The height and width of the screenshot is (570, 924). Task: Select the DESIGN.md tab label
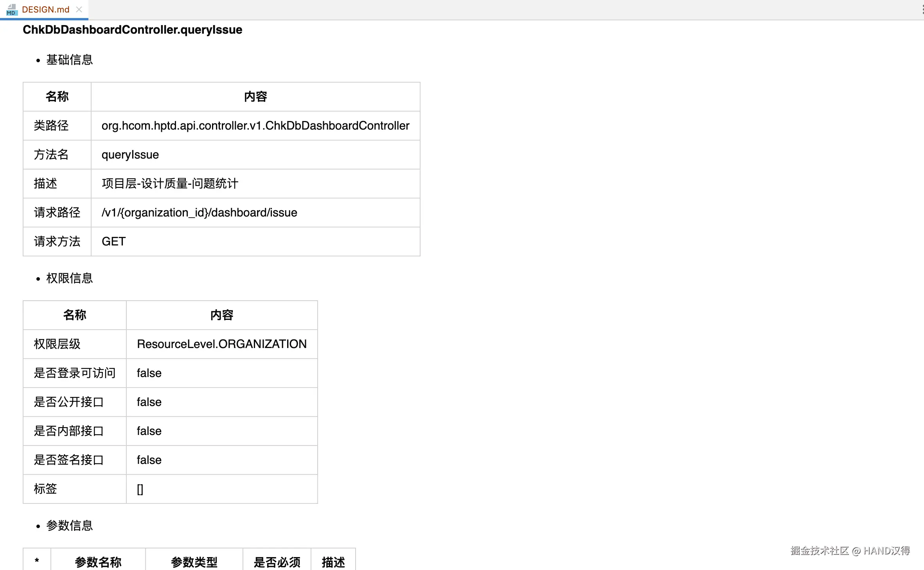pos(45,9)
